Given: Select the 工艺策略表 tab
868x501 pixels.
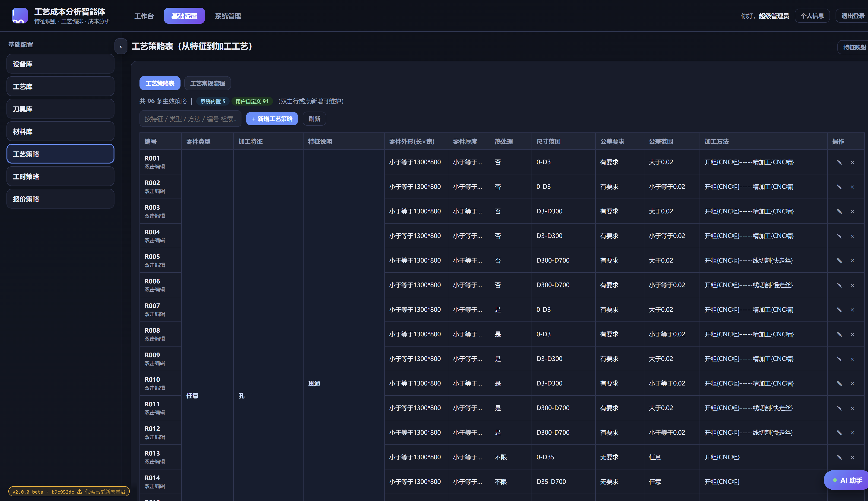Looking at the screenshot, I should point(160,83).
